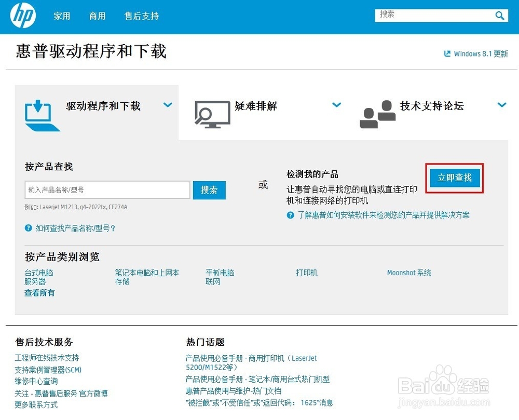Browse the 打印机 category
The width and height of the screenshot is (519, 420).
pyautogui.click(x=307, y=273)
